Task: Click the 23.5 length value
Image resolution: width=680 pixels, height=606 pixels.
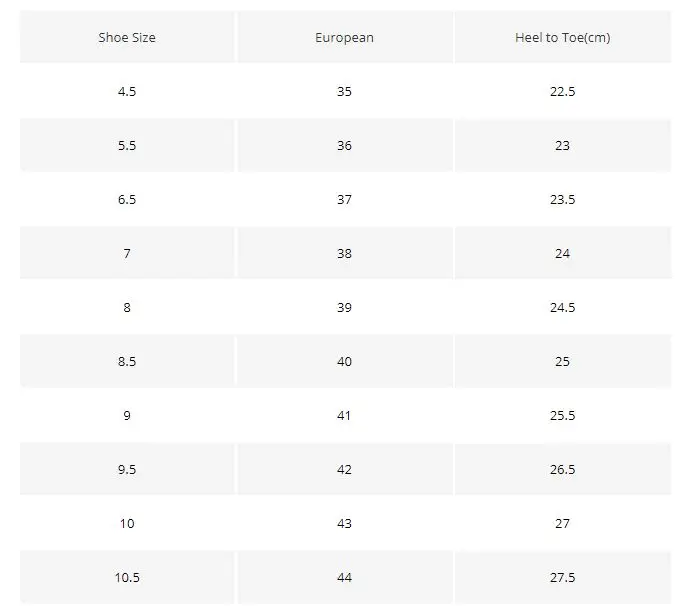Action: coord(562,199)
